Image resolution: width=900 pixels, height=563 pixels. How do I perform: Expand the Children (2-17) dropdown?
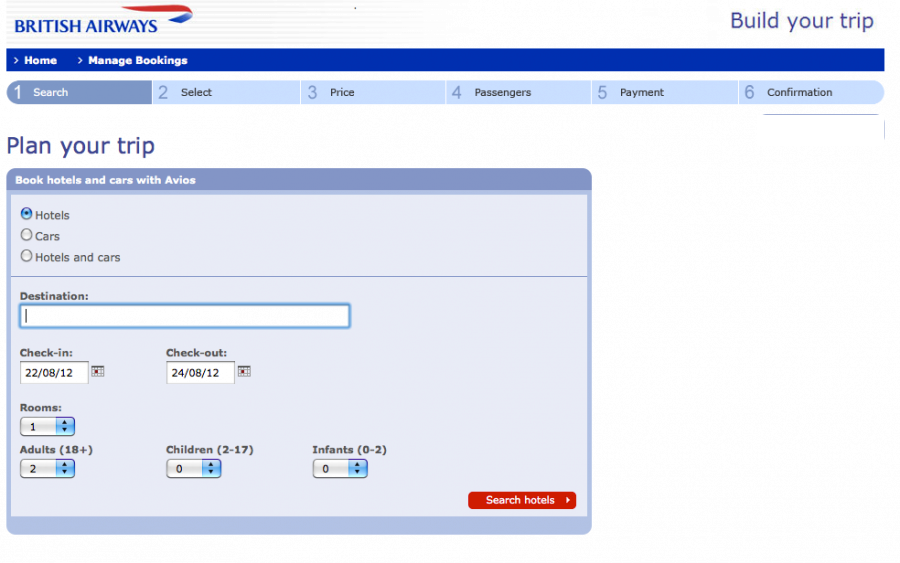tap(193, 469)
